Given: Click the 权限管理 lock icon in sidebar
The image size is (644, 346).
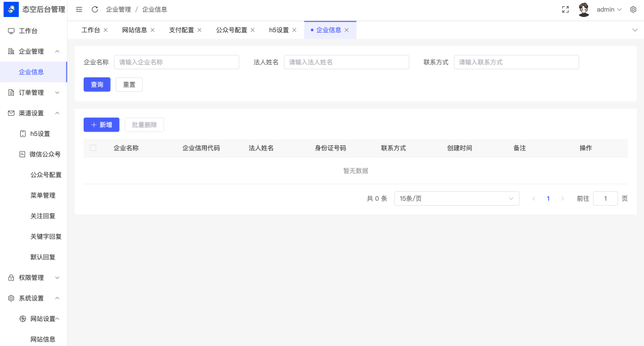Looking at the screenshot, I should tap(11, 277).
